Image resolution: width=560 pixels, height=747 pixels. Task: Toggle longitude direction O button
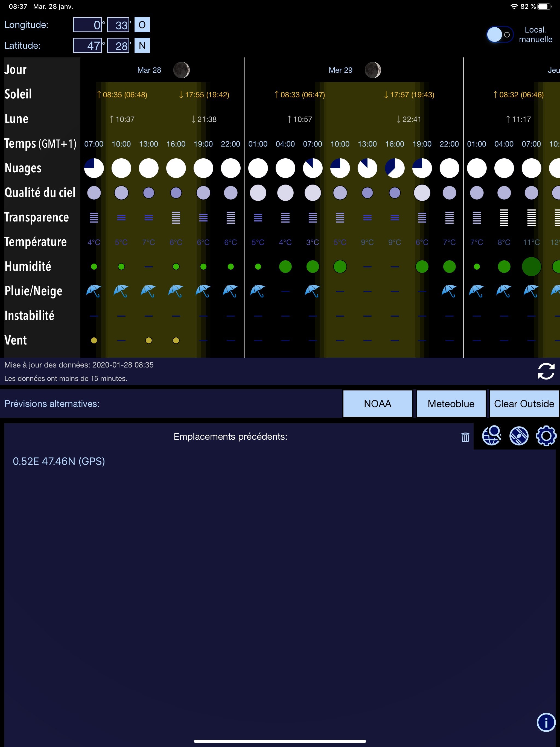[x=142, y=25]
